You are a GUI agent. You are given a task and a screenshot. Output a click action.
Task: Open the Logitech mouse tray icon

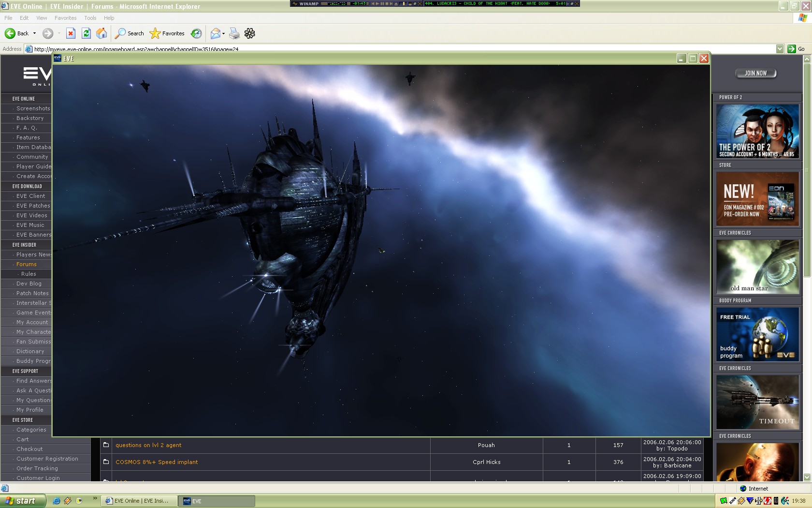pos(785,501)
